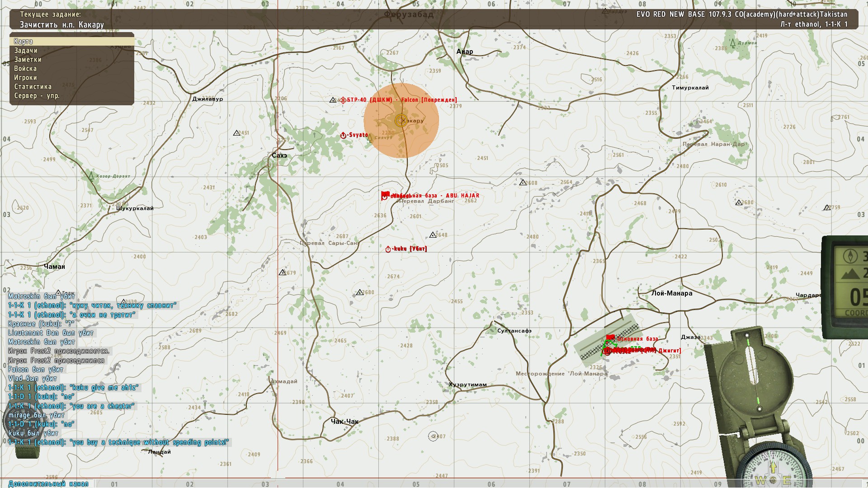868x488 pixels.
Task: Open the Задачи menu entry
Action: click(72, 51)
